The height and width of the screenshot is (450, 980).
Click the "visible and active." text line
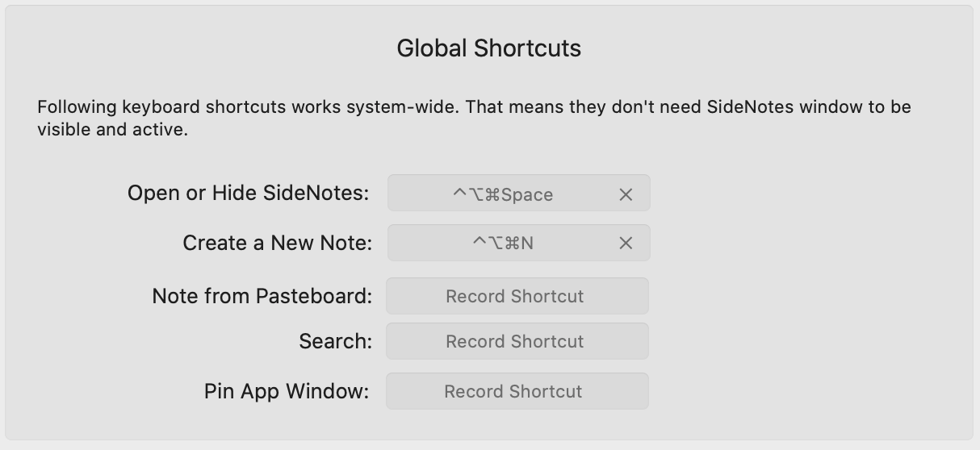click(x=112, y=129)
